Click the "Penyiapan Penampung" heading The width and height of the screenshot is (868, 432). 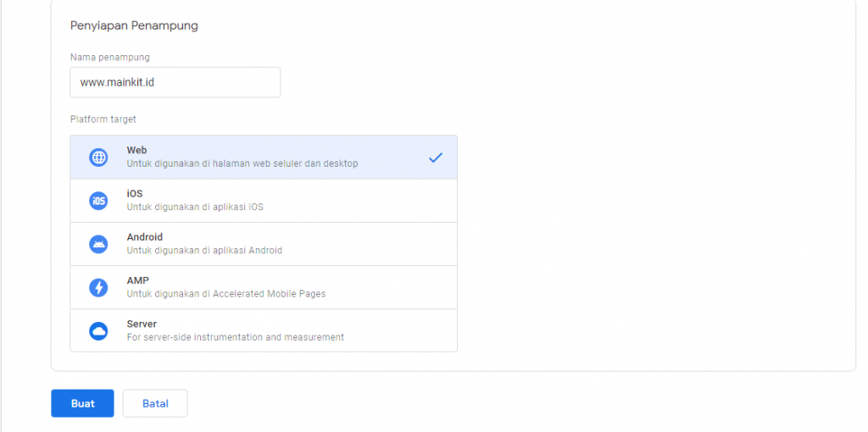pos(134,25)
